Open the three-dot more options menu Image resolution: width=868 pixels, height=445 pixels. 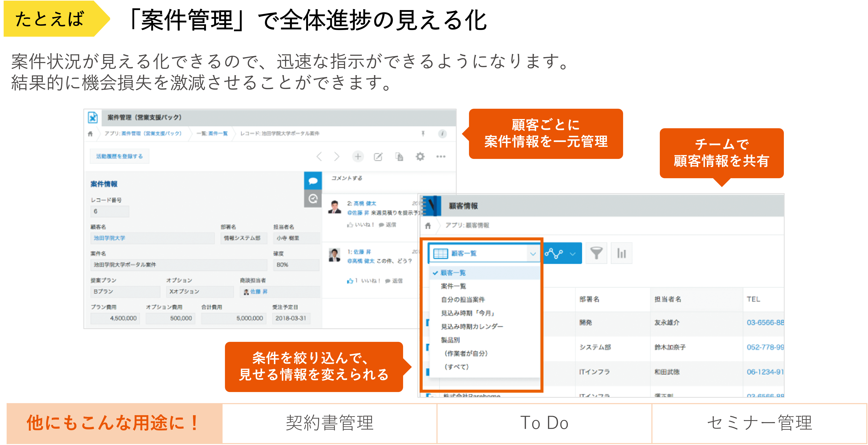[441, 157]
